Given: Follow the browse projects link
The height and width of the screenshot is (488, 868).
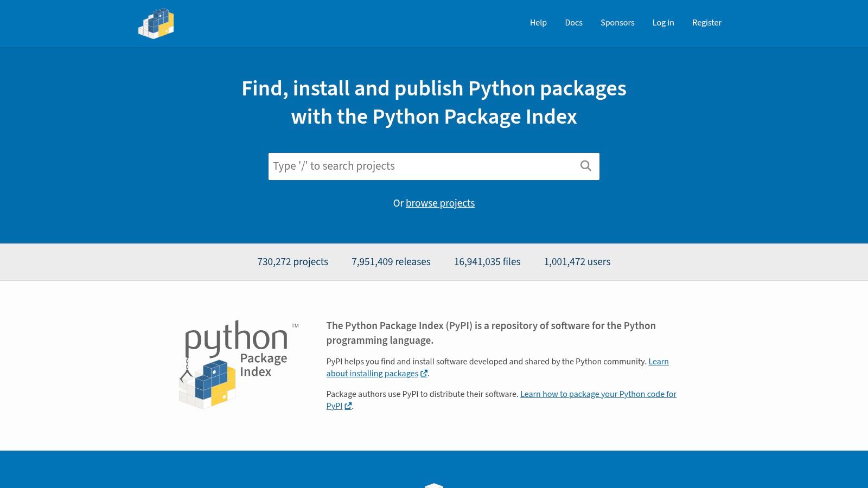Looking at the screenshot, I should [x=440, y=203].
